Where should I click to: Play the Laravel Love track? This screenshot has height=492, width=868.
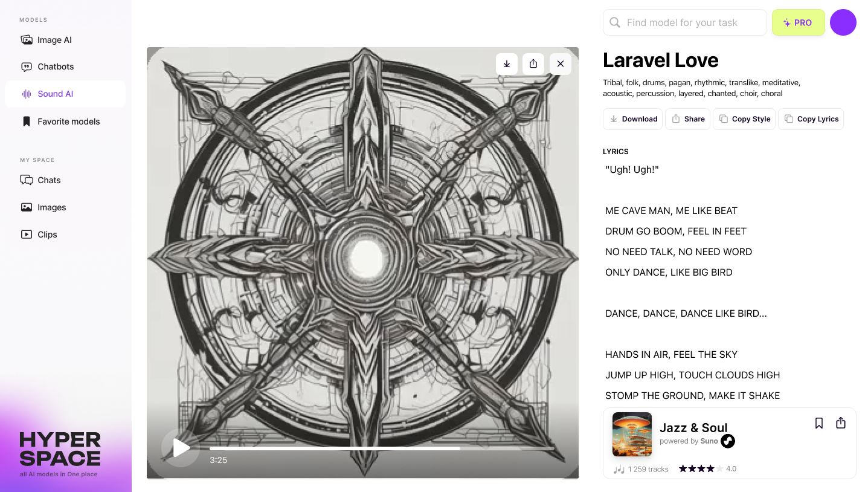[x=181, y=448]
